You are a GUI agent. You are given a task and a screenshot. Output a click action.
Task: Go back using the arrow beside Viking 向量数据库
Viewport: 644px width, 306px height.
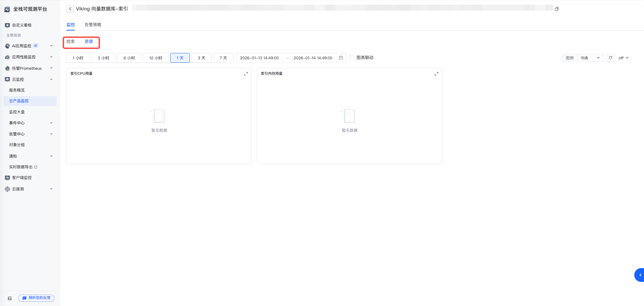pyautogui.click(x=70, y=9)
